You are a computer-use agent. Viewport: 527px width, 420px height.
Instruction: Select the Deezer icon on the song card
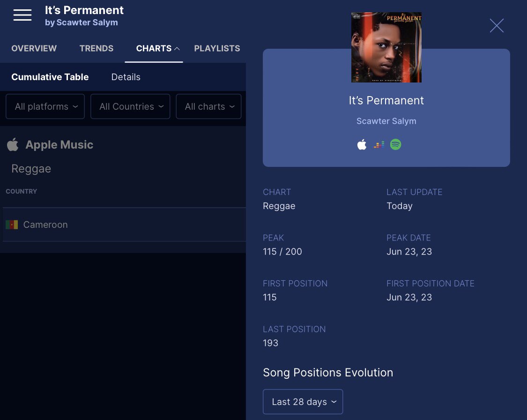pos(379,144)
